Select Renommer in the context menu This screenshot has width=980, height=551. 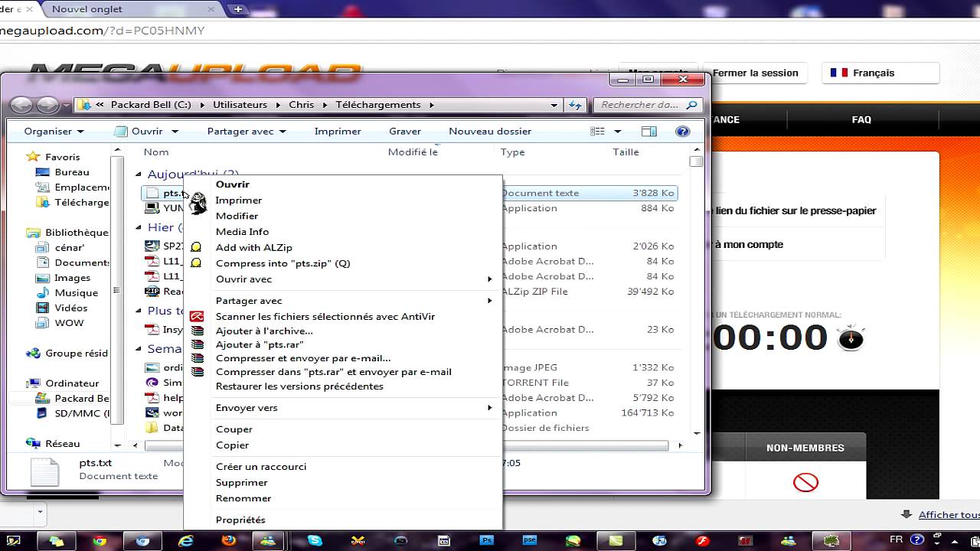(x=243, y=498)
